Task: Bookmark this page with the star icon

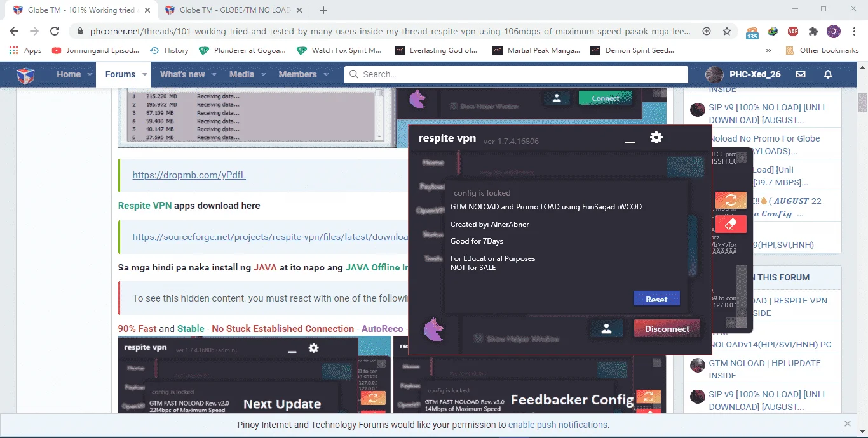Action: (727, 31)
